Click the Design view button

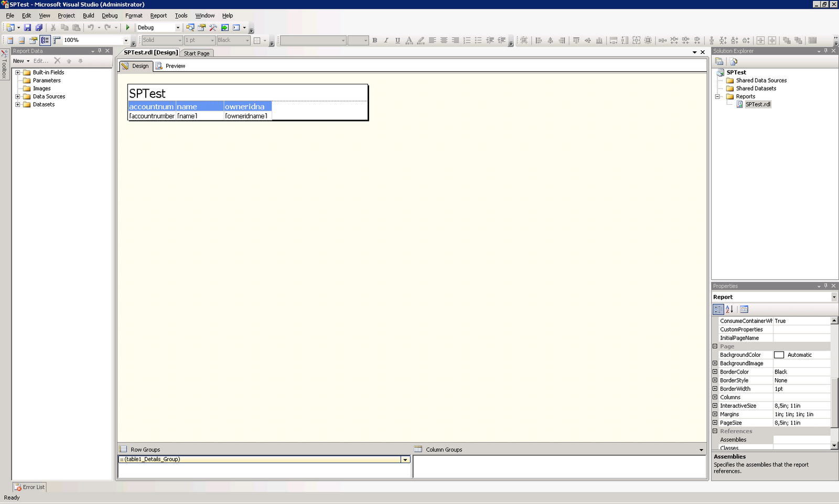(135, 66)
